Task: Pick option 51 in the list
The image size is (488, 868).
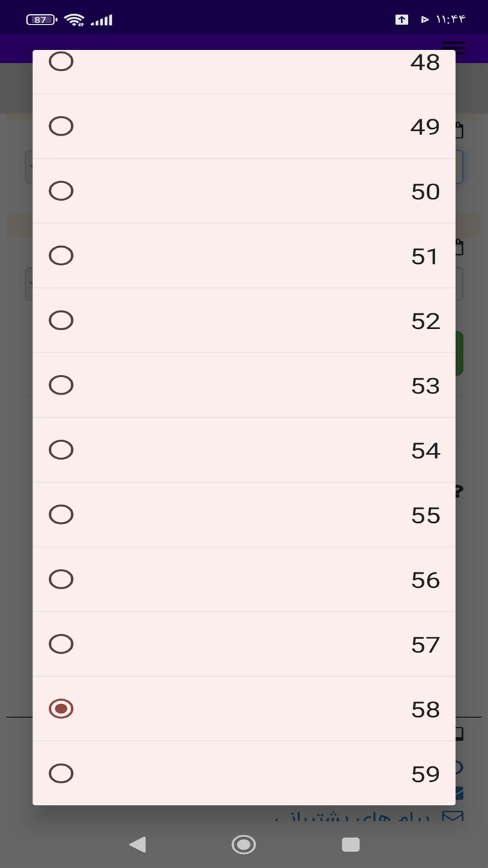Action: 61,256
